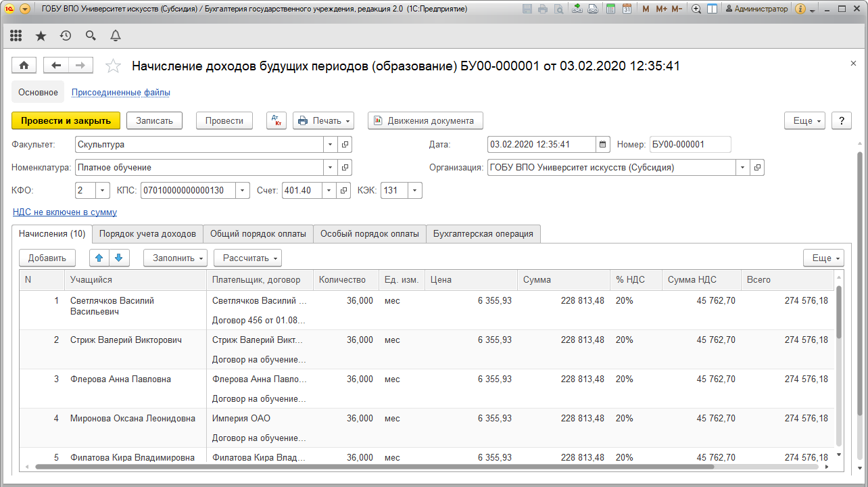The width and height of the screenshot is (868, 487).
Task: Expand the КФО dropdown
Action: [102, 191]
